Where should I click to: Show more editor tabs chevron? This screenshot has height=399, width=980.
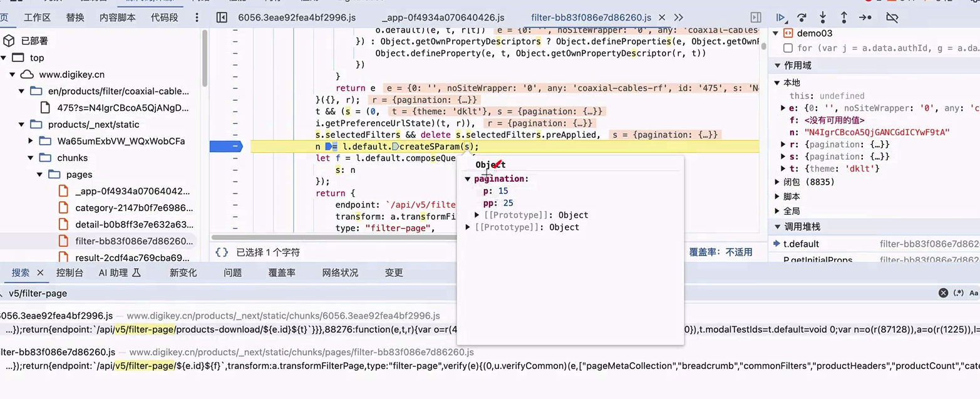pyautogui.click(x=679, y=18)
